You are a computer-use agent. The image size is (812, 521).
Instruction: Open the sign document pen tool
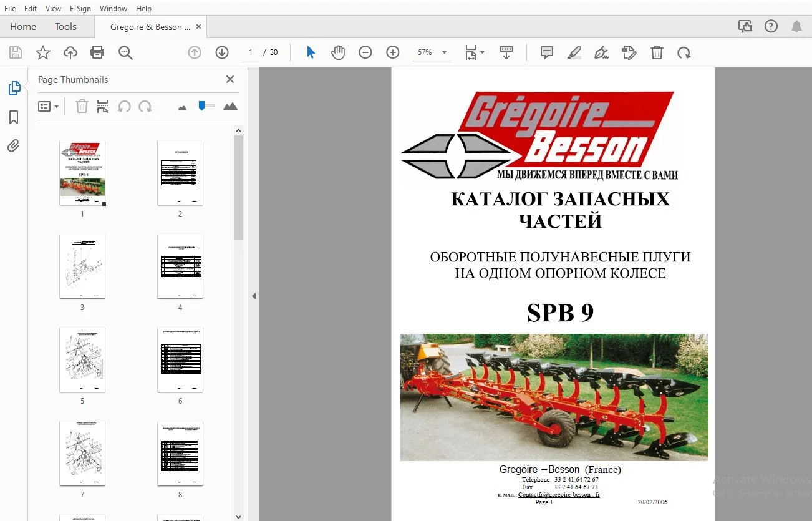pos(602,52)
